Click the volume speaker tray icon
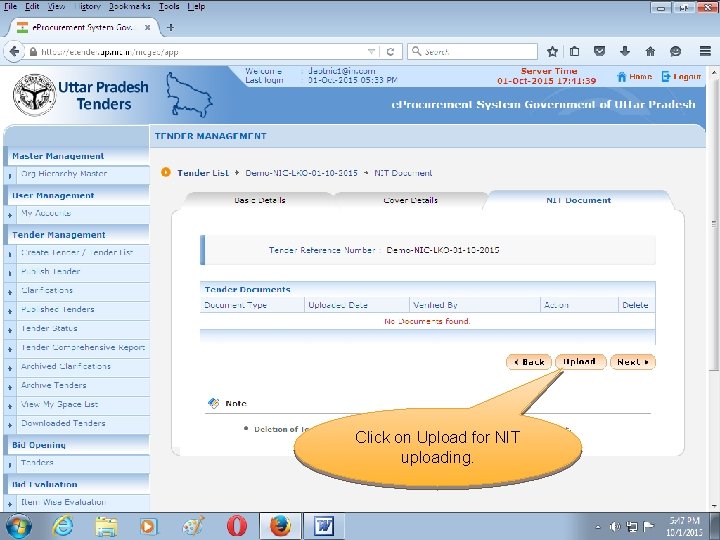 point(615,527)
